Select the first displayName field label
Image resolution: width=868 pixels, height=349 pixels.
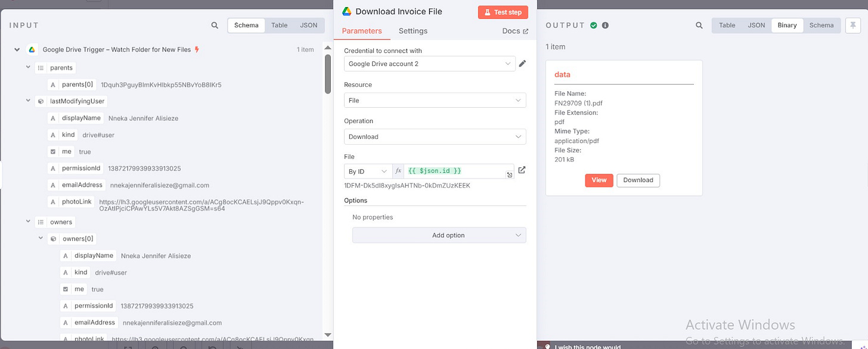tap(81, 118)
